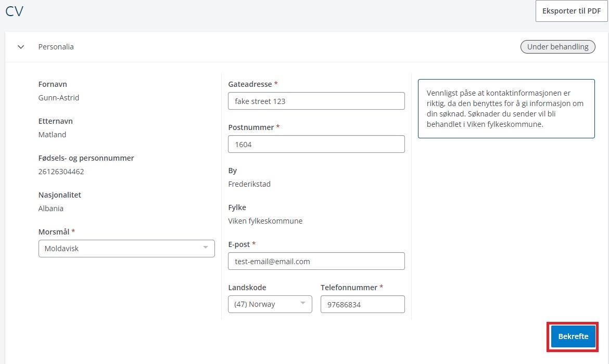This screenshot has width=609, height=364.
Task: Click the Eksporter til PDF button
Action: [x=572, y=11]
